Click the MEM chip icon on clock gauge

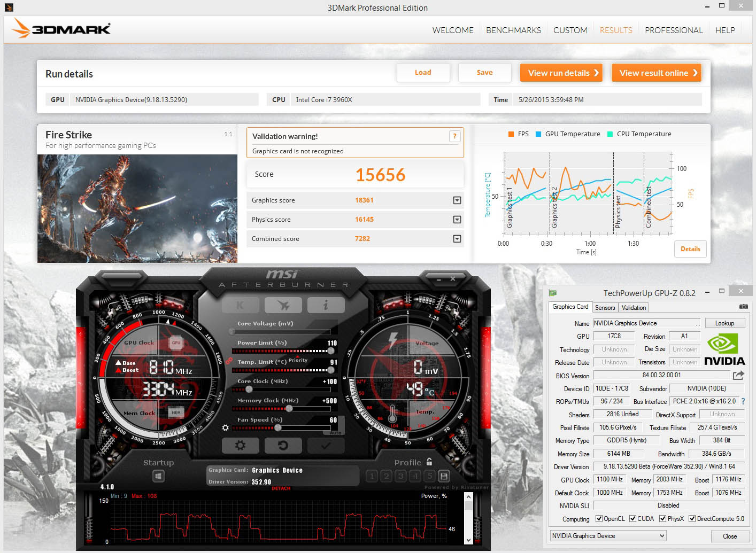coord(176,412)
